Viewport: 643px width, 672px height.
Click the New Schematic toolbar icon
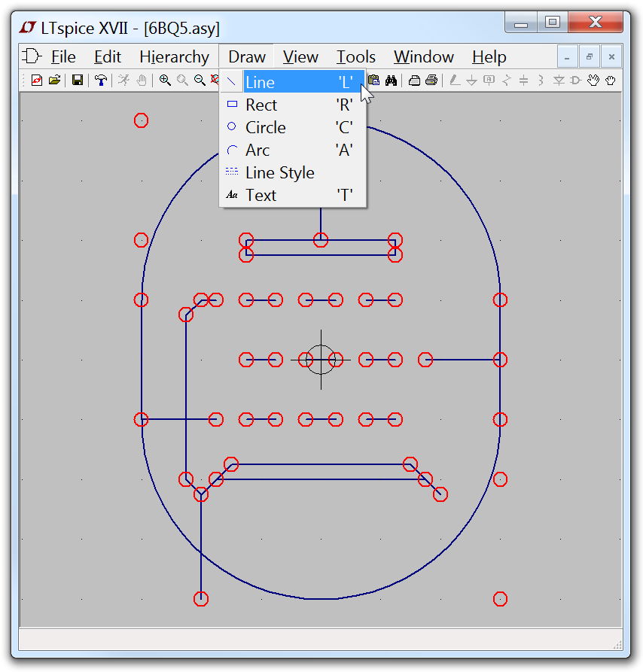tap(37, 81)
